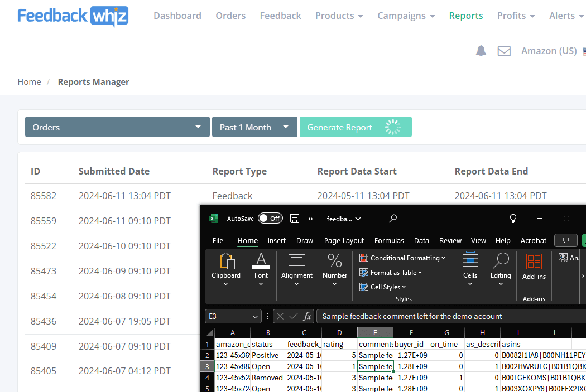This screenshot has width=586, height=392.
Task: Switch to the Review ribbon tab
Action: [450, 241]
